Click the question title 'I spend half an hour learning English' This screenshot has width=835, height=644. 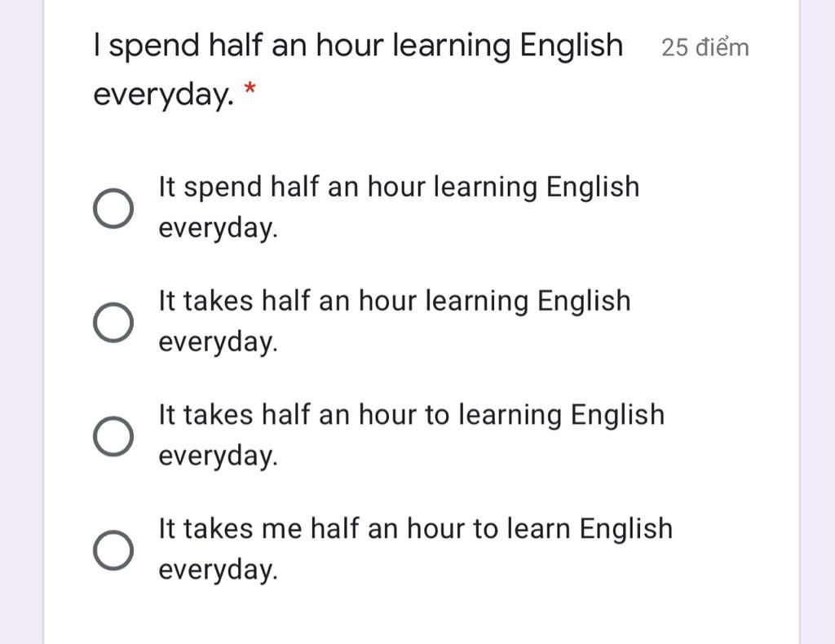358,46
